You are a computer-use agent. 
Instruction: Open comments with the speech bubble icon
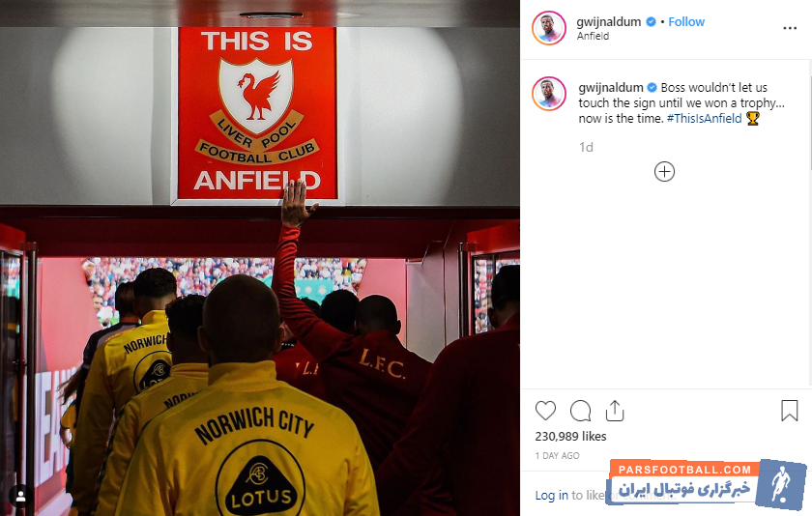coord(581,411)
